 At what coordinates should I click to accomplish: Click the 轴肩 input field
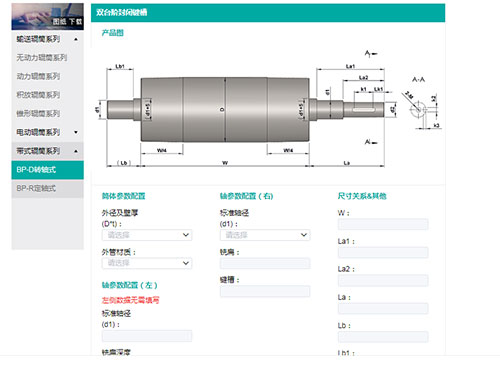[265, 263]
